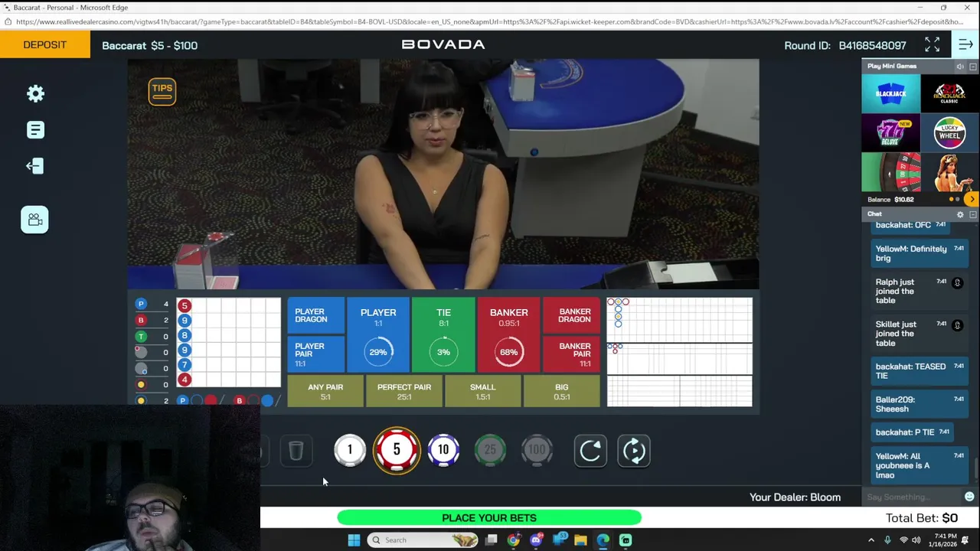The image size is (980, 551).
Task: Place bet on PERFECT PAIR 25:1
Action: [x=404, y=392]
